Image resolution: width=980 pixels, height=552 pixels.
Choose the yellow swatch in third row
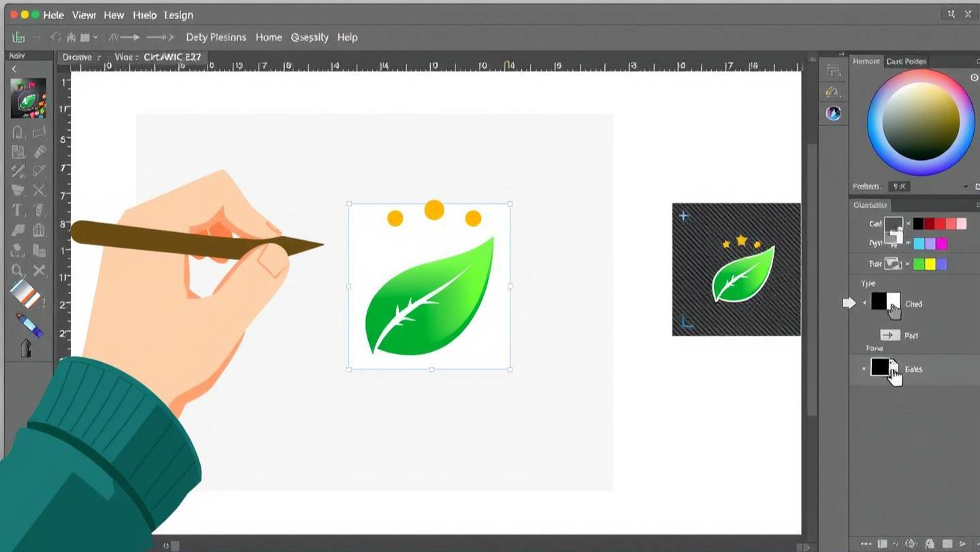point(930,263)
